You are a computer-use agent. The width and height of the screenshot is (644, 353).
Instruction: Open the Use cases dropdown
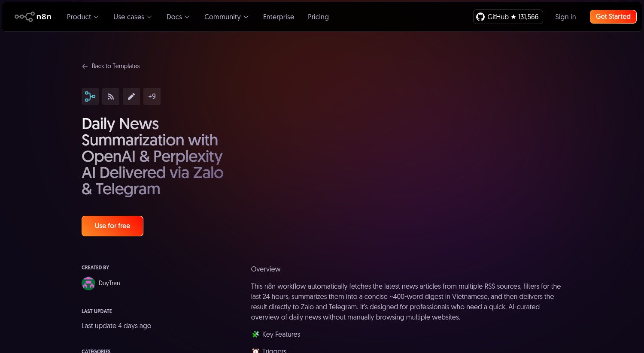point(132,17)
